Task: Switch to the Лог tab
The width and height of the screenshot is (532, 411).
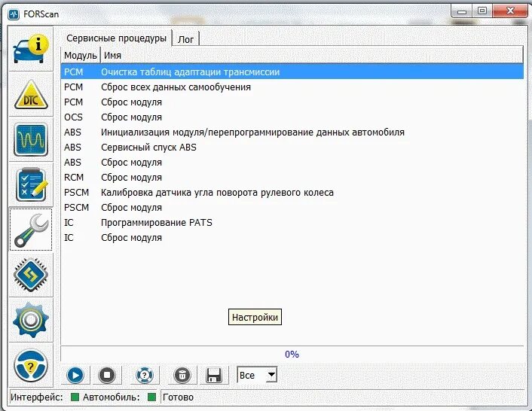Action: coord(185,39)
